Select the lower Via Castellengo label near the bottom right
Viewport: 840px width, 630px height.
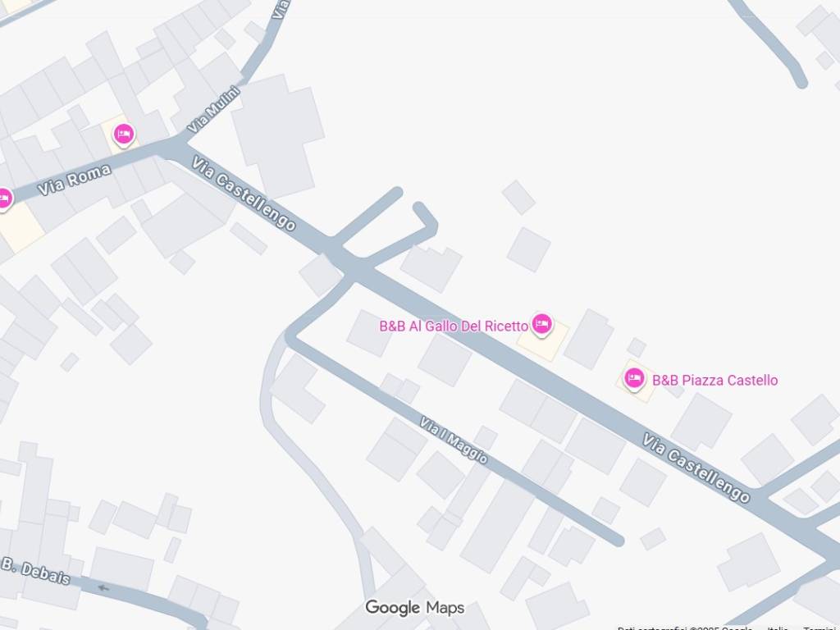click(696, 468)
